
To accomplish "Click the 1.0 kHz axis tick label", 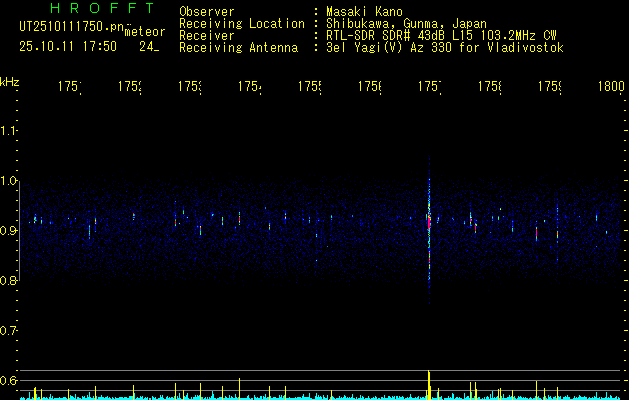I will 8,181.
